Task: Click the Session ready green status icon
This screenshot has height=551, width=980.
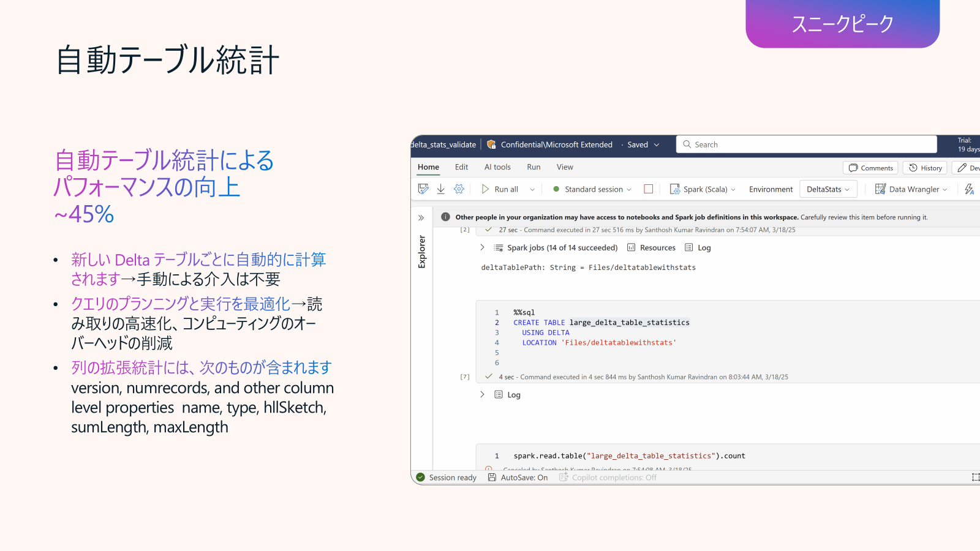Action: [x=420, y=478]
